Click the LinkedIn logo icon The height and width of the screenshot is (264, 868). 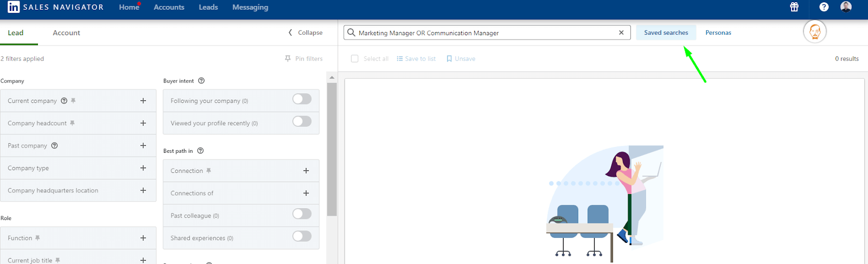(x=14, y=7)
